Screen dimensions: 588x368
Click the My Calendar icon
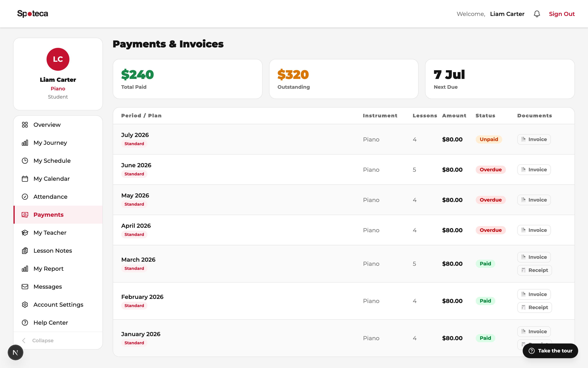(25, 179)
